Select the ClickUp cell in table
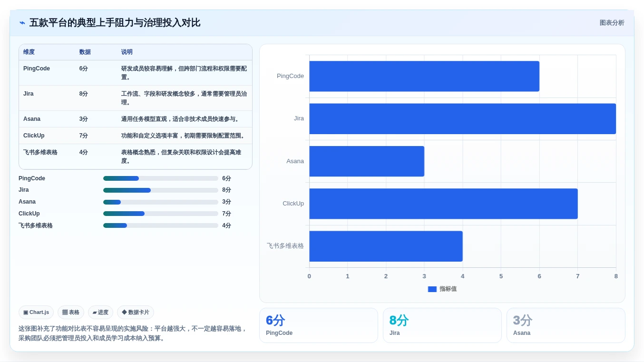The image size is (644, 362). pos(34,136)
